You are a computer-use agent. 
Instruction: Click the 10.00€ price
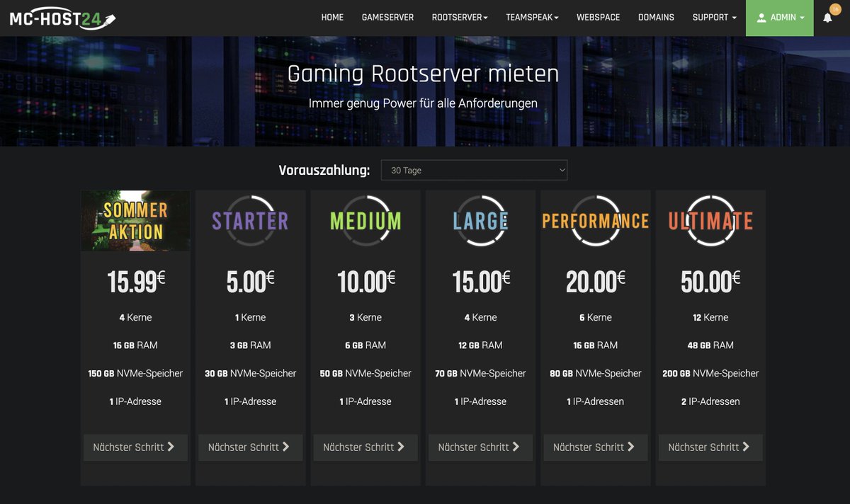(366, 282)
